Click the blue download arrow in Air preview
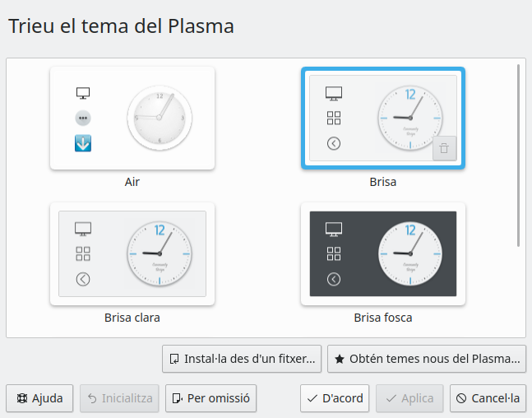Screen dimensions: 532x418 (83, 143)
